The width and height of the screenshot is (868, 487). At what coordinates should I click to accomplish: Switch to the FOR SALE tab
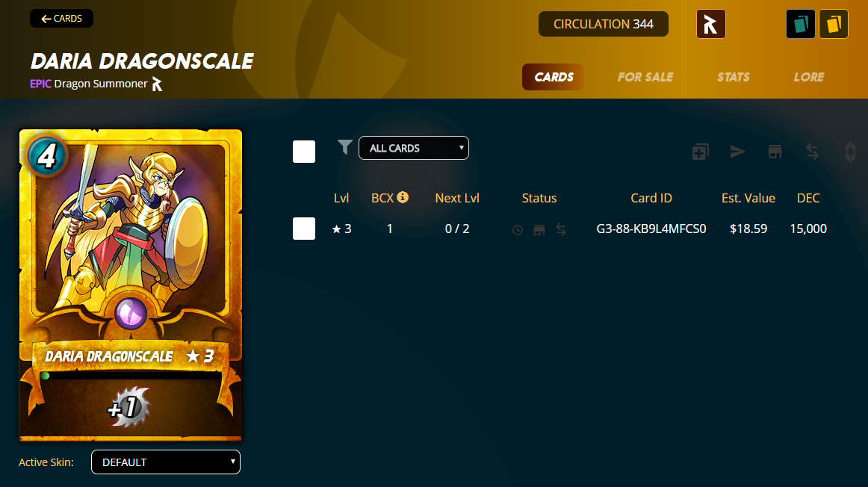pyautogui.click(x=645, y=77)
